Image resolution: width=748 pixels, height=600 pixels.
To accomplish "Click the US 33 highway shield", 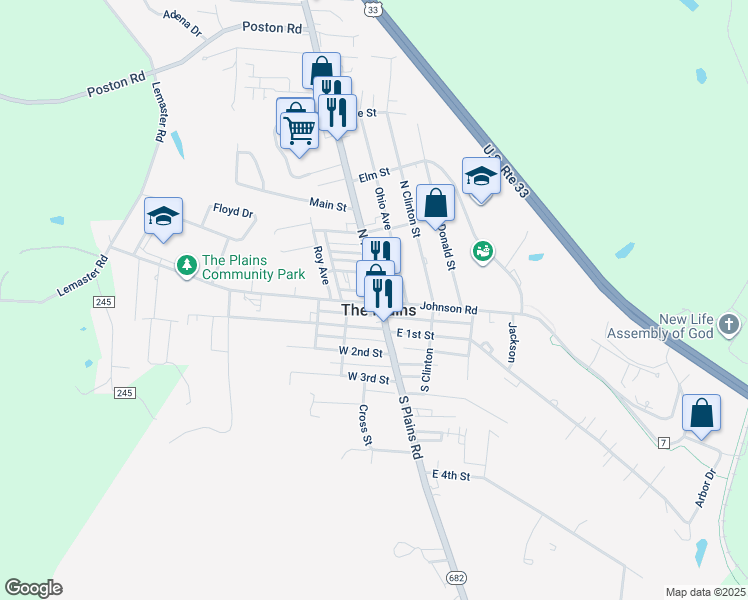I will coord(373,9).
